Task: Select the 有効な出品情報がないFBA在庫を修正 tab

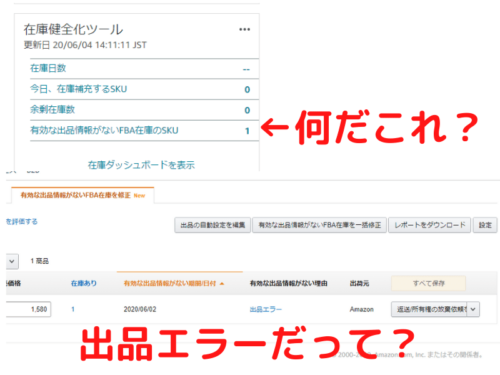Action: tap(83, 195)
